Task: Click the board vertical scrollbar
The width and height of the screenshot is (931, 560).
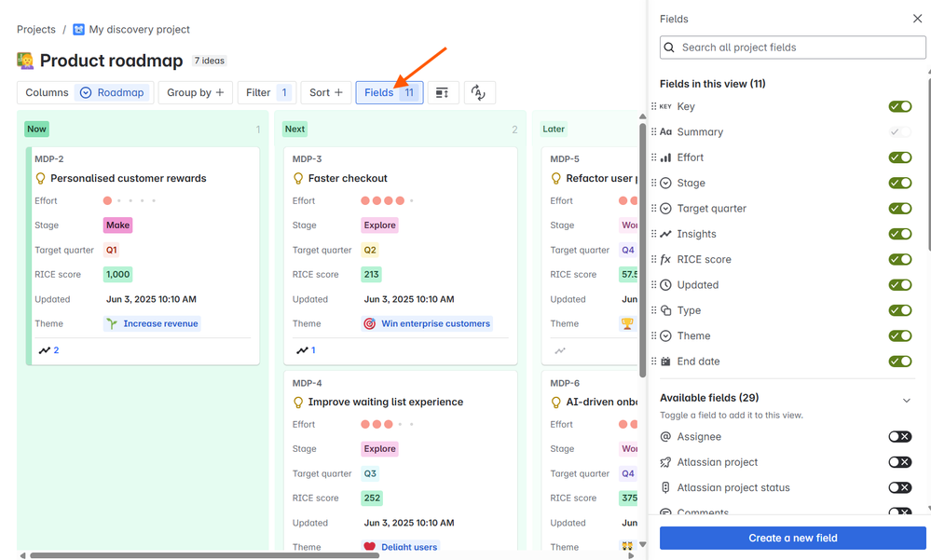Action: (642, 250)
